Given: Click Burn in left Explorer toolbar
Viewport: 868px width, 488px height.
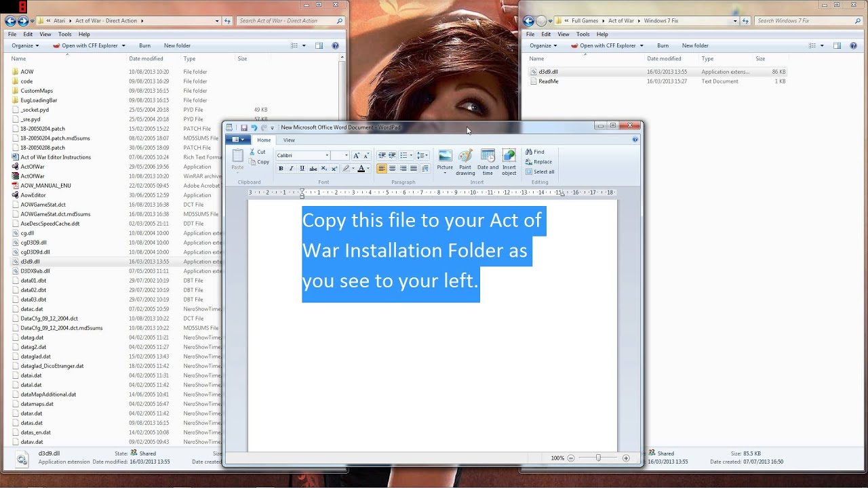Looking at the screenshot, I should 144,45.
